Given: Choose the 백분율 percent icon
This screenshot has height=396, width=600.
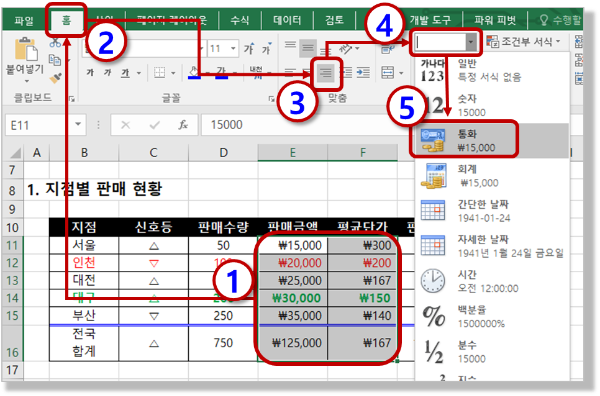Looking at the screenshot, I should coord(433,316).
